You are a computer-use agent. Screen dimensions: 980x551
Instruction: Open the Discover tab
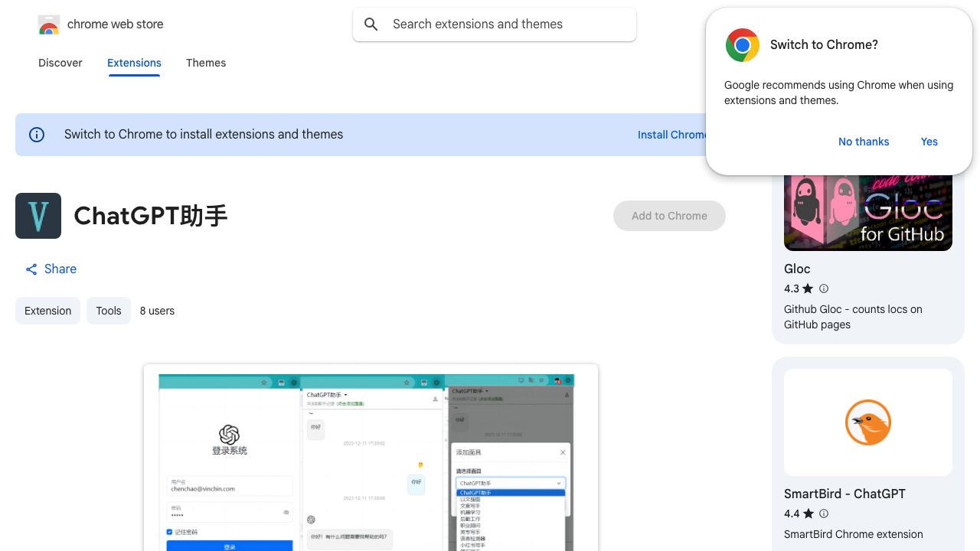pyautogui.click(x=60, y=63)
